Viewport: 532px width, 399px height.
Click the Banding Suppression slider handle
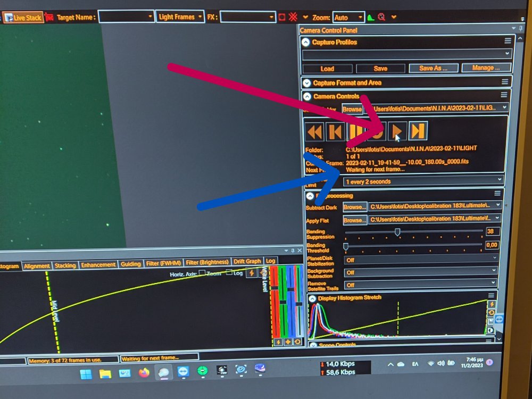click(x=397, y=231)
